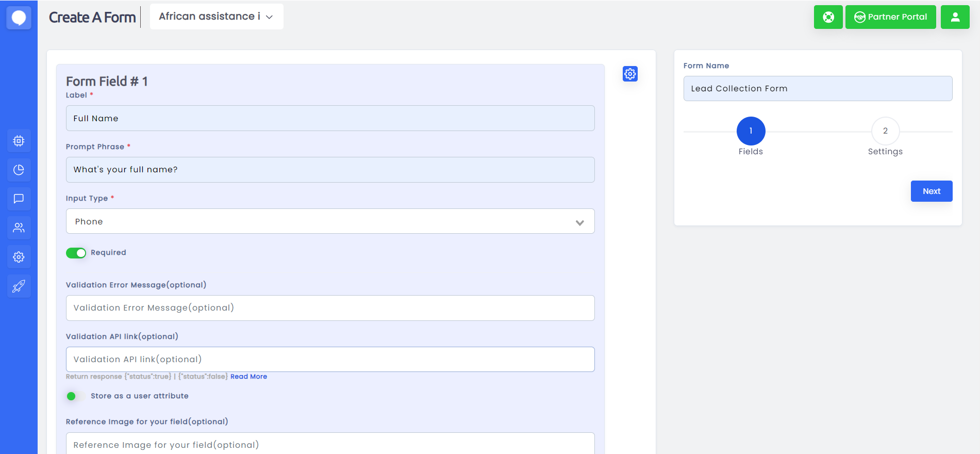Click the Reference Image input field
Screen dimensions: 980x454
point(330,444)
